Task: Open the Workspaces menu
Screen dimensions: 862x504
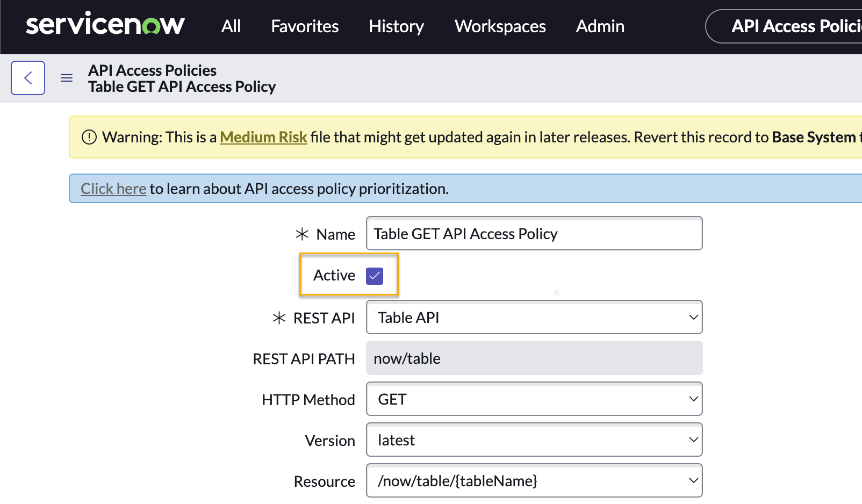Action: click(500, 26)
